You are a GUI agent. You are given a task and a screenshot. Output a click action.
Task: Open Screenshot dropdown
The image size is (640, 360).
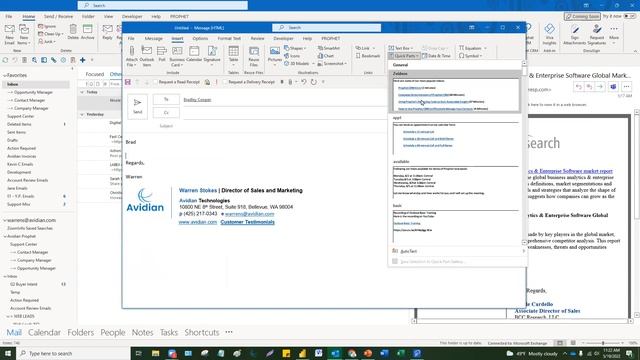click(332, 64)
